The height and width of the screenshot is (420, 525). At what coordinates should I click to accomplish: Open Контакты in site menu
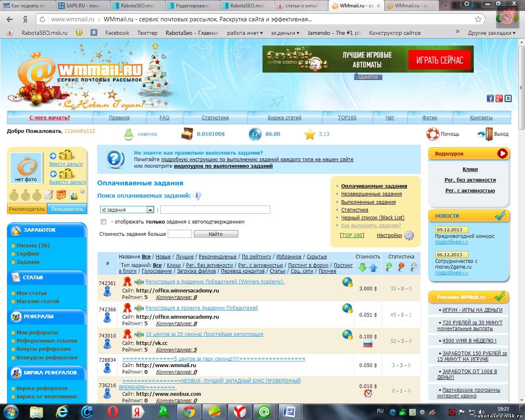click(x=481, y=118)
